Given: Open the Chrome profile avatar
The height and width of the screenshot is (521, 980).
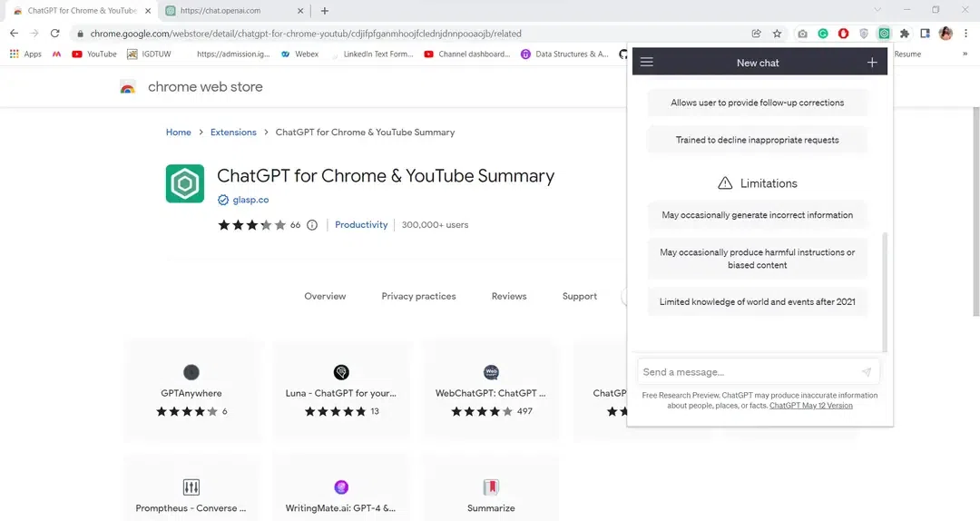Looking at the screenshot, I should [946, 34].
